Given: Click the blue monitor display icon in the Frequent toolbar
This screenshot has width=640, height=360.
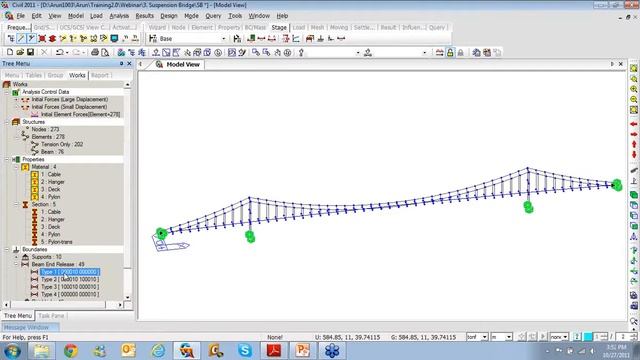Looking at the screenshot, I should pos(114,39).
